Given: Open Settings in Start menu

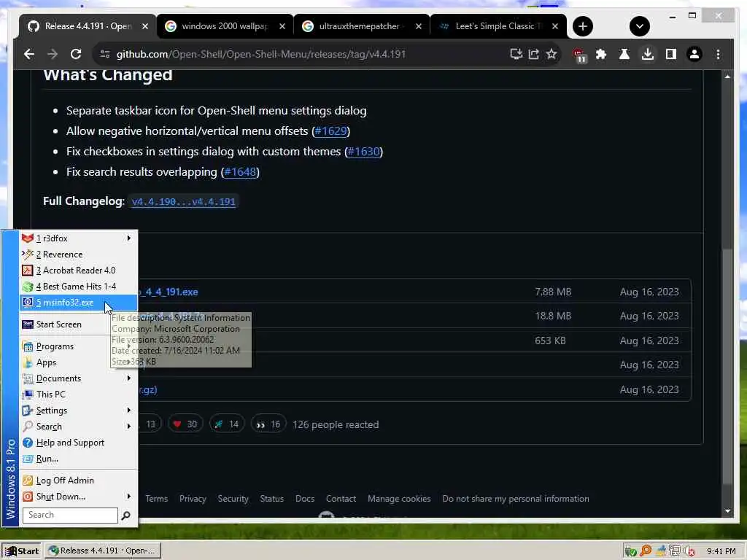Looking at the screenshot, I should (79, 411).
